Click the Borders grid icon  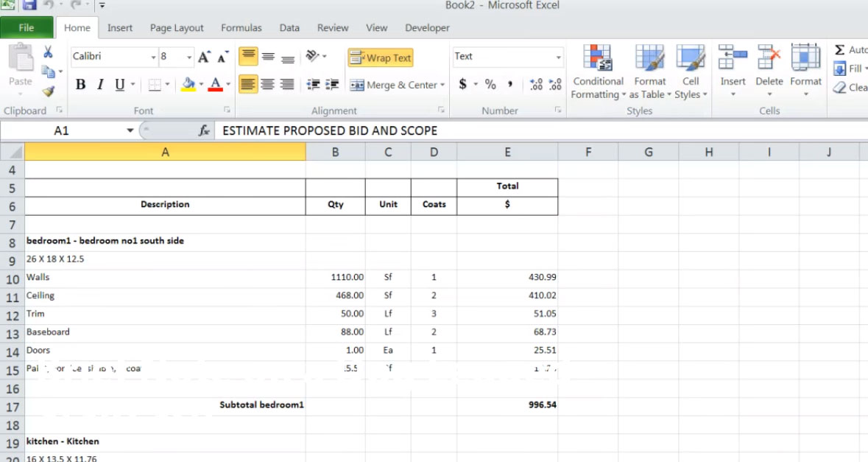coord(155,85)
